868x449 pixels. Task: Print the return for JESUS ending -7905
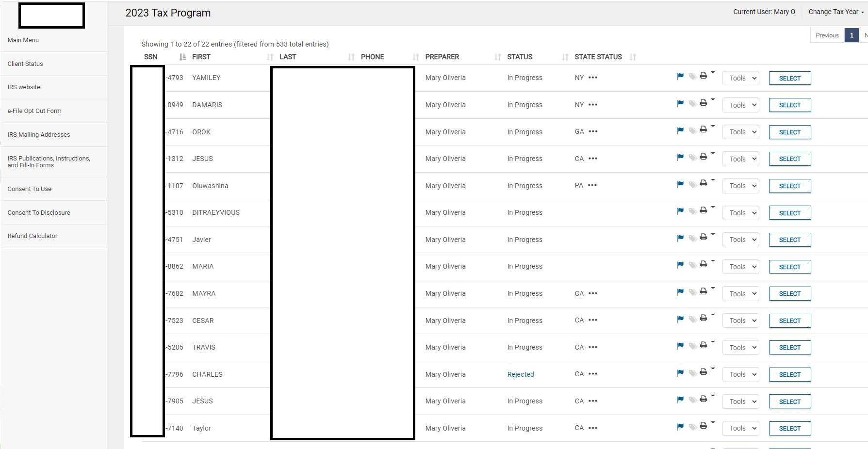704,399
